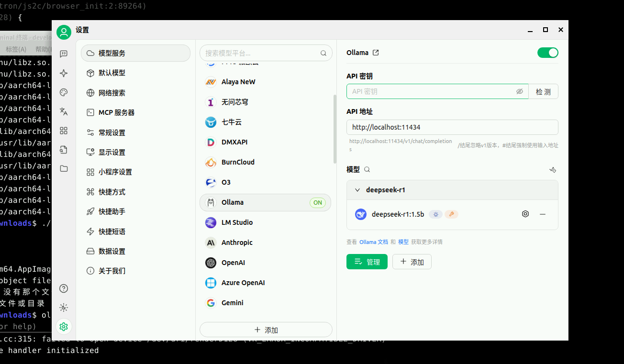
Task: Open the Ollama 文档 link
Action: [x=374, y=242]
